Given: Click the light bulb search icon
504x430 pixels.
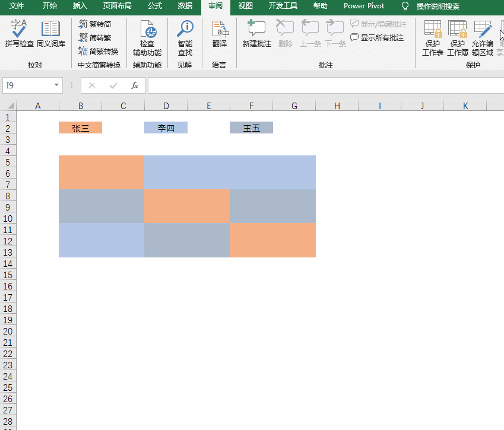Looking at the screenshot, I should point(405,6).
